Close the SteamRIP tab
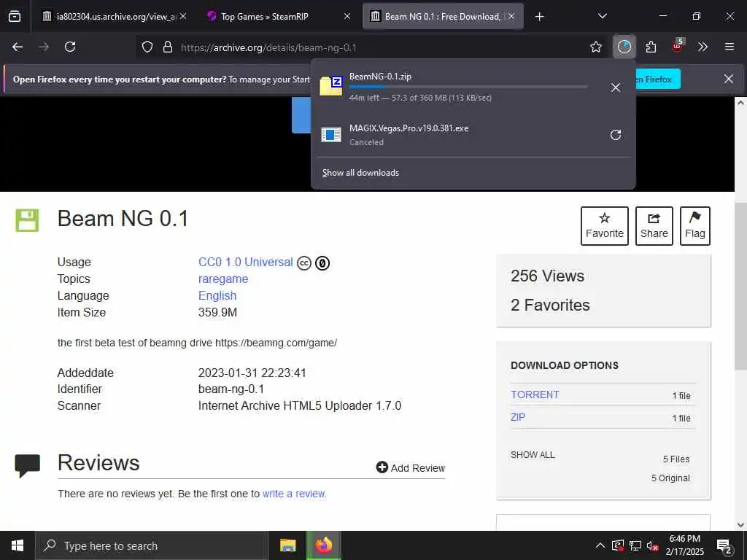 [347, 16]
